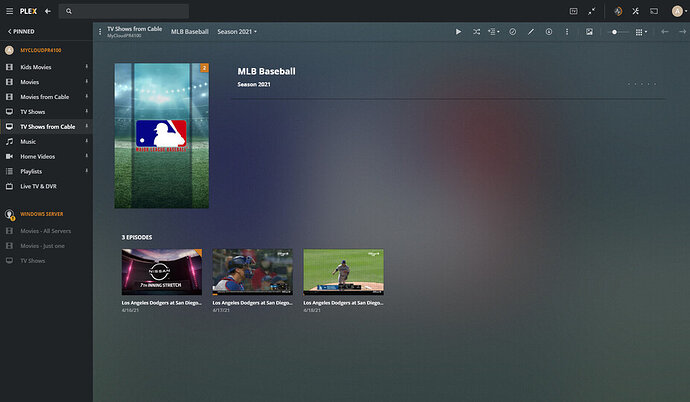Open the hamburger menu beside Plex logo
The image size is (690, 402).
click(9, 11)
